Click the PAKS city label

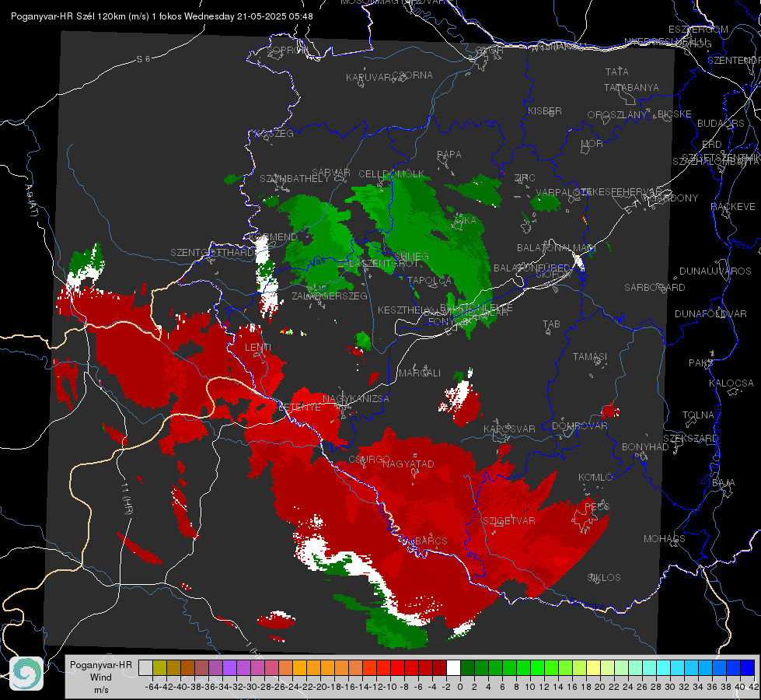click(700, 363)
